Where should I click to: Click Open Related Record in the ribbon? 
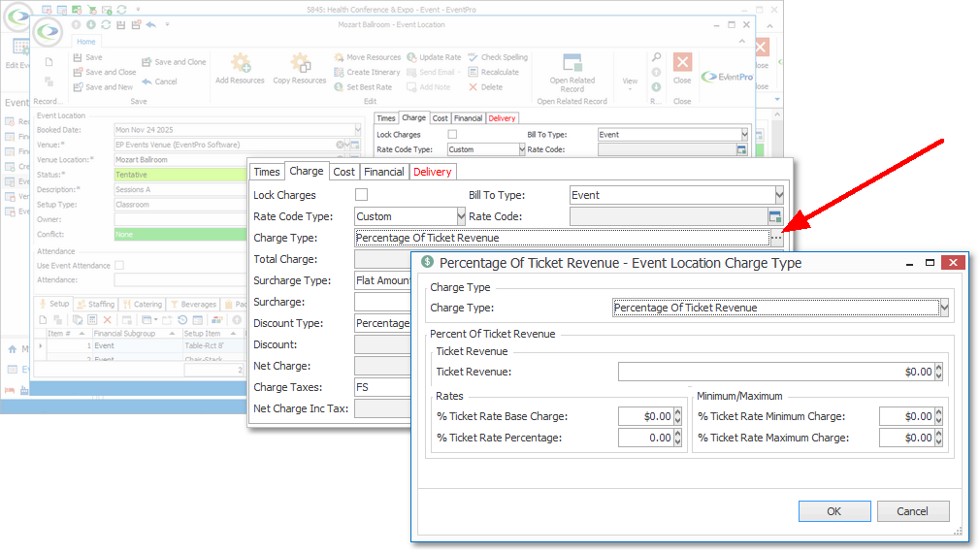(x=572, y=74)
